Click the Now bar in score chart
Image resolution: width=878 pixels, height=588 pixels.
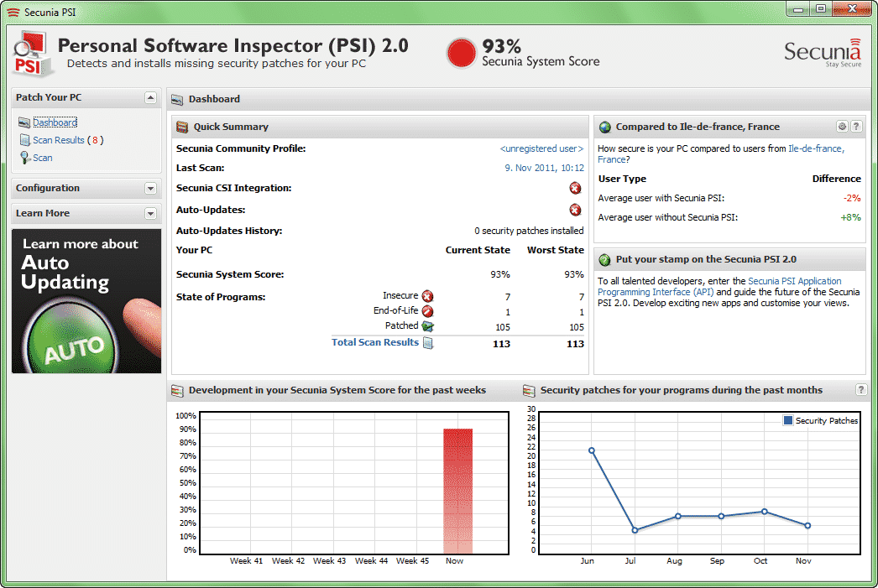click(458, 491)
